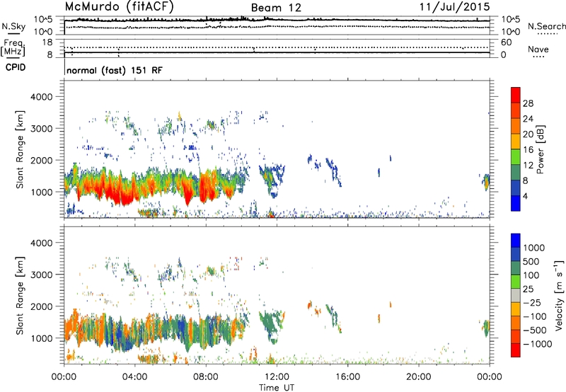566x392 pixels.
Task: Click the gray band in the velocity colorbar
Action: point(516,296)
